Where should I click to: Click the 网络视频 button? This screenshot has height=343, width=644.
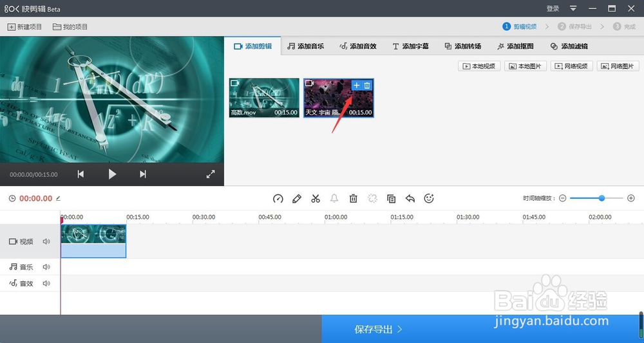572,66
